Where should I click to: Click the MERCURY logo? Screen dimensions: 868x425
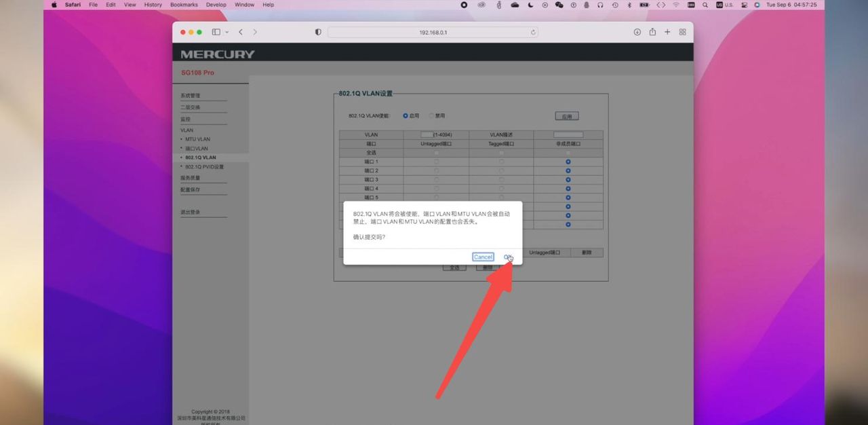tap(218, 54)
